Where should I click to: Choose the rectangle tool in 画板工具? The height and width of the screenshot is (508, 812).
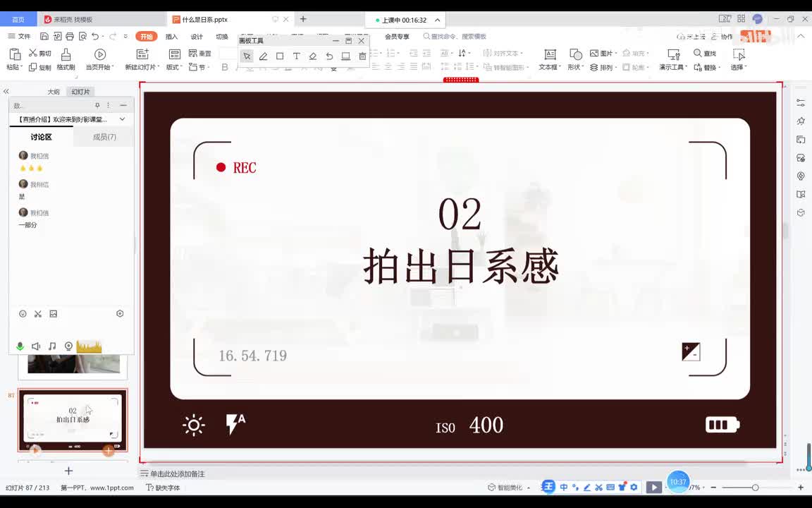click(280, 56)
